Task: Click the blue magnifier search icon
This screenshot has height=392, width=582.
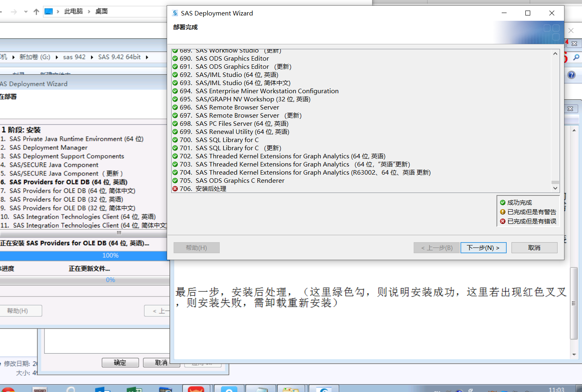Action: [x=576, y=57]
